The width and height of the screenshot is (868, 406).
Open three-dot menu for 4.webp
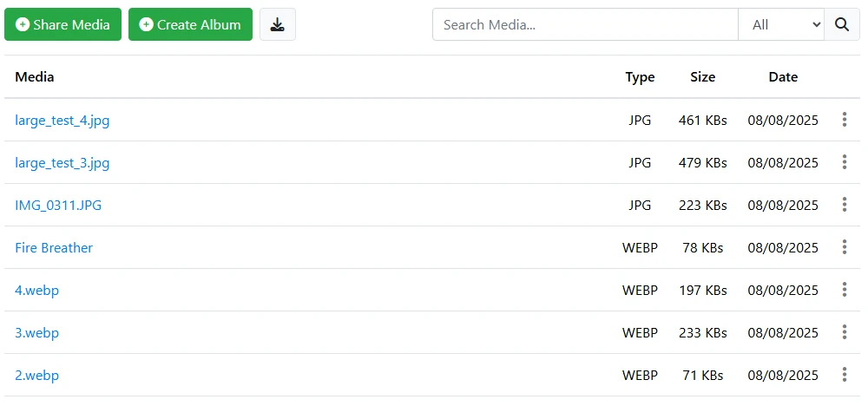(x=844, y=290)
